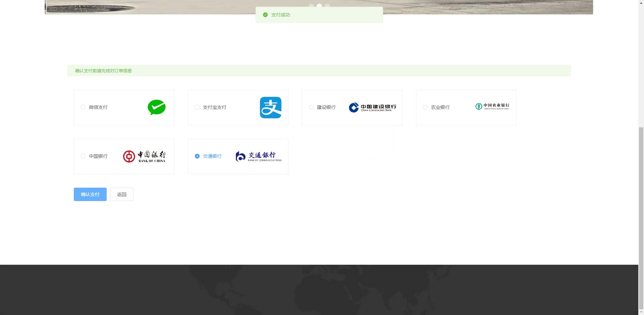Screen dimensions: 644x315
Task: Click the 微信支付 label text
Action: 98,107
